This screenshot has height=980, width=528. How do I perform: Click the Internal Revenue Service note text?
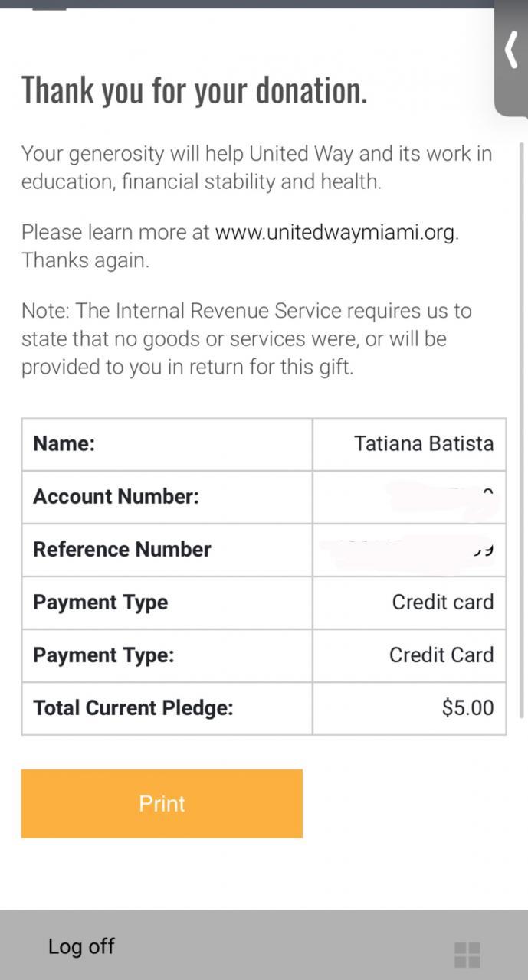[245, 338]
